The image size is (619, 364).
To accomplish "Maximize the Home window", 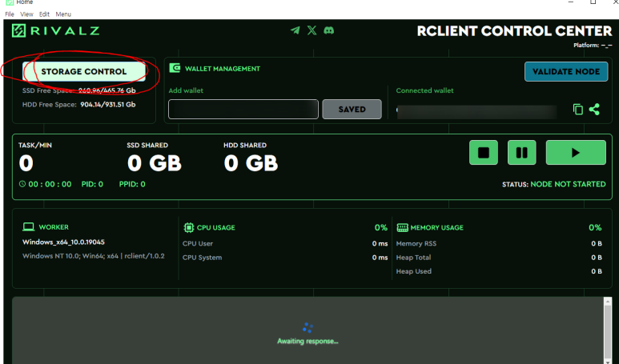I will [x=593, y=2].
